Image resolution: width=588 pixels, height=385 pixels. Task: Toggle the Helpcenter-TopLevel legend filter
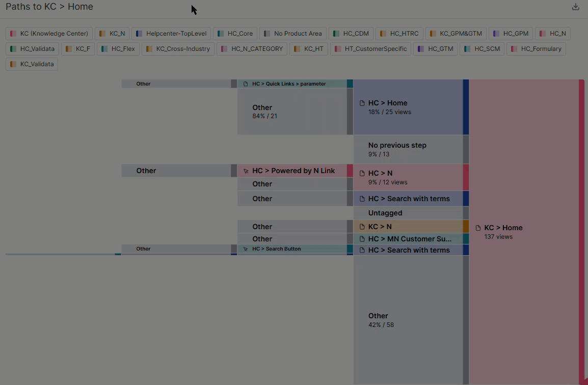coord(171,34)
